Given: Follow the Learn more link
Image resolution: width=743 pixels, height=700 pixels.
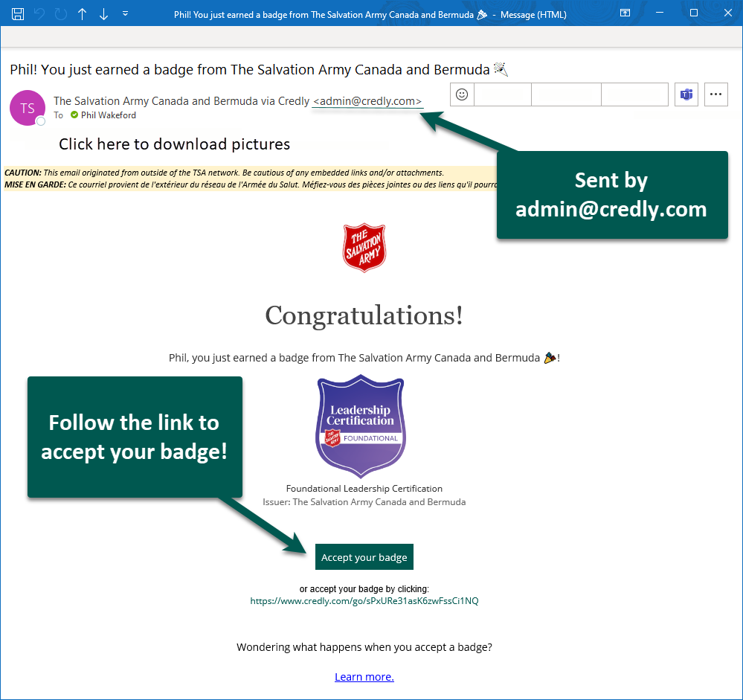Looking at the screenshot, I should (x=364, y=677).
